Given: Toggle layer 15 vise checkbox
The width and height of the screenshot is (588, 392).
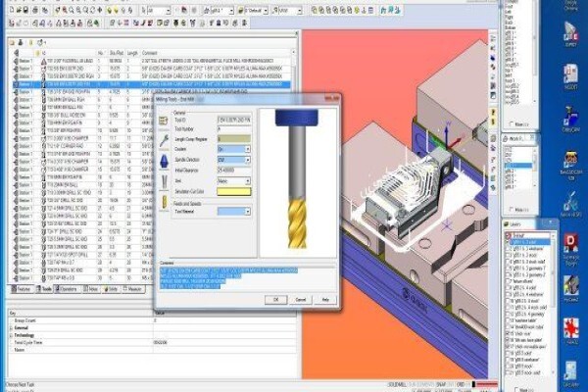Looking at the screenshot, I should coord(509,333).
